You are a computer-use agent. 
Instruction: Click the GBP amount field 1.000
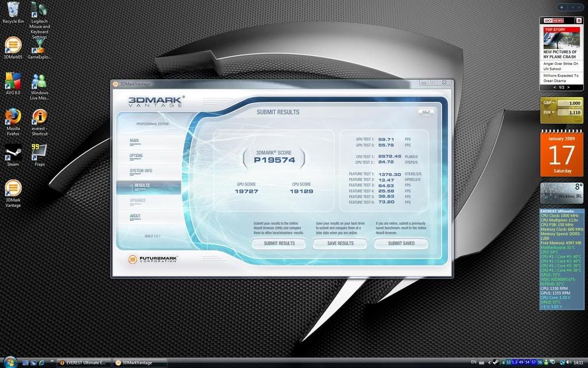569,103
